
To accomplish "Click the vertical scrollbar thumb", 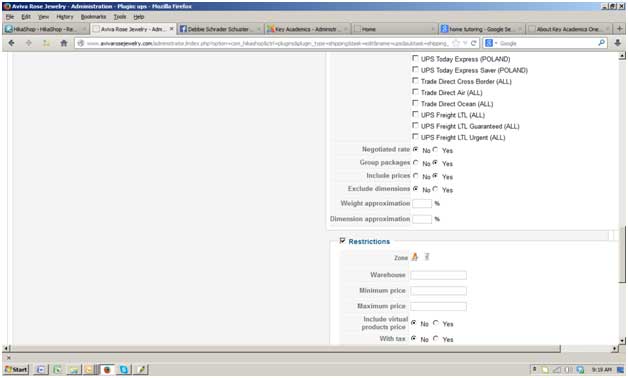I will point(622,255).
